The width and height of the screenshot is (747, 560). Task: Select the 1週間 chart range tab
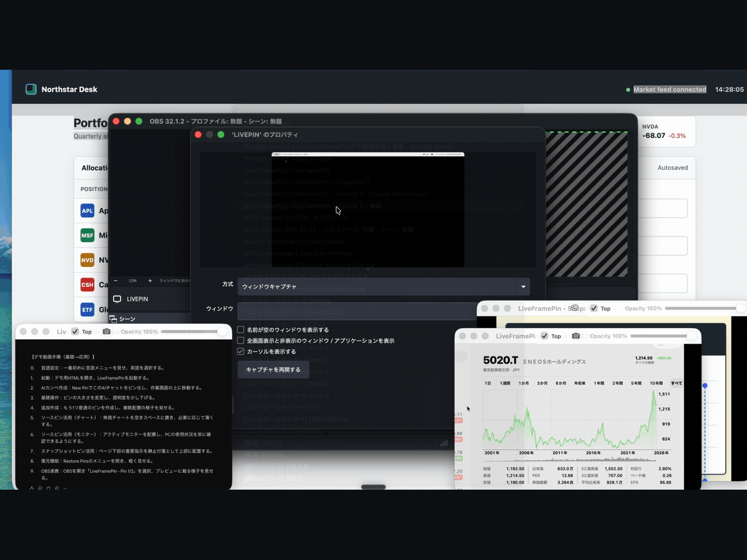point(505,383)
